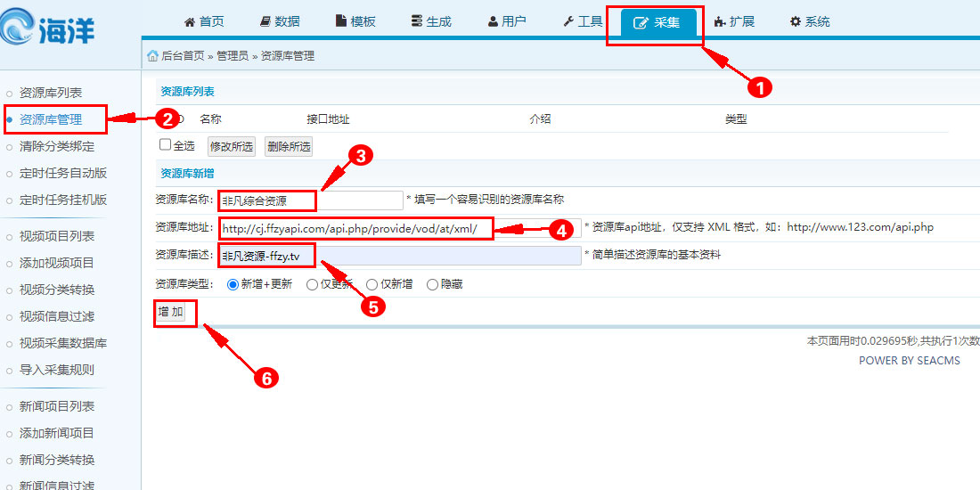This screenshot has width=980, height=490.
Task: Click the 后台首页 breadcrumb link
Action: pyautogui.click(x=182, y=55)
